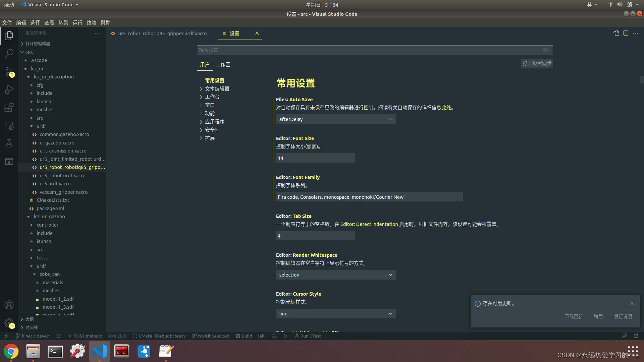Expand the 文本编辑器 settings category
Viewport: 644px width, 362px height.
tap(217, 89)
